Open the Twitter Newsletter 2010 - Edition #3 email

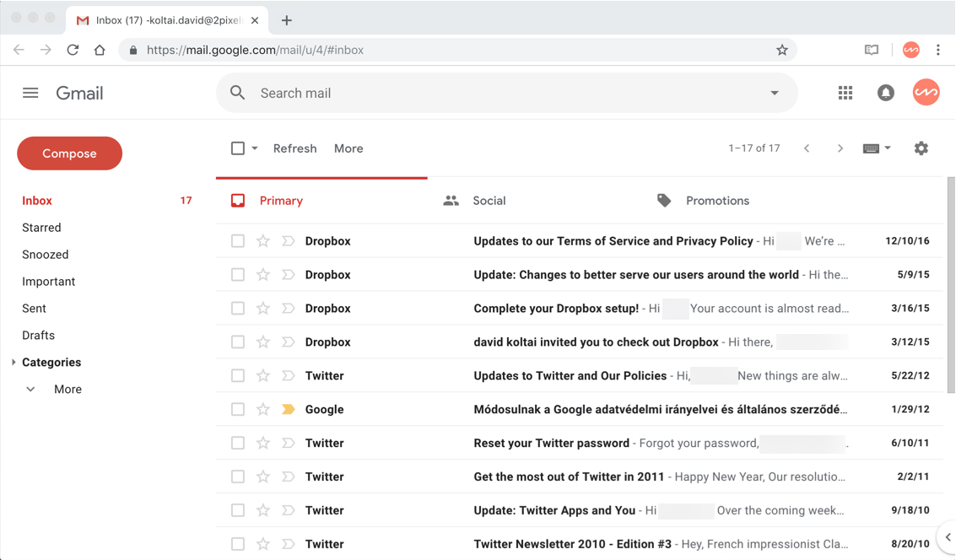click(579, 543)
